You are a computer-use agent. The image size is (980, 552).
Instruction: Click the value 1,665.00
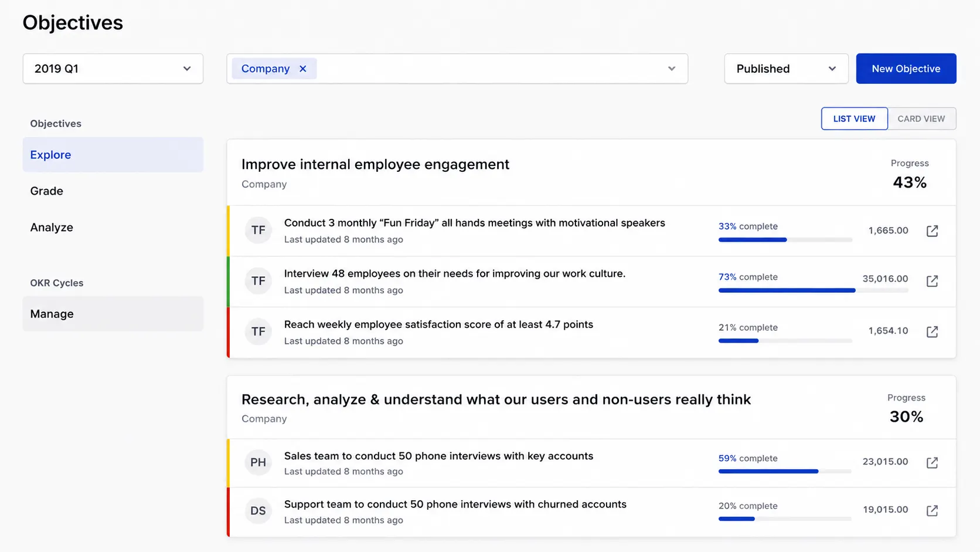(x=888, y=231)
